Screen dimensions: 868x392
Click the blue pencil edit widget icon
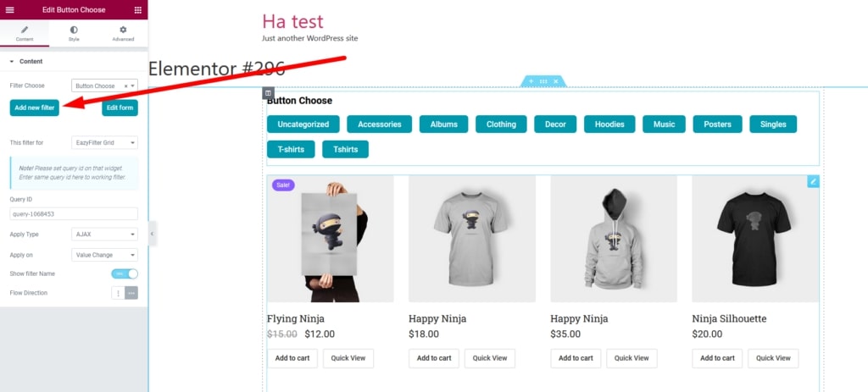(x=813, y=181)
